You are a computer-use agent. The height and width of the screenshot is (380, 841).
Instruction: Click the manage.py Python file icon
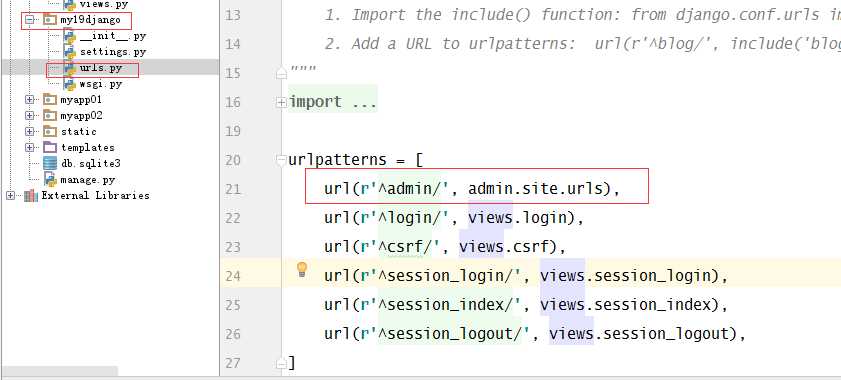(50, 180)
